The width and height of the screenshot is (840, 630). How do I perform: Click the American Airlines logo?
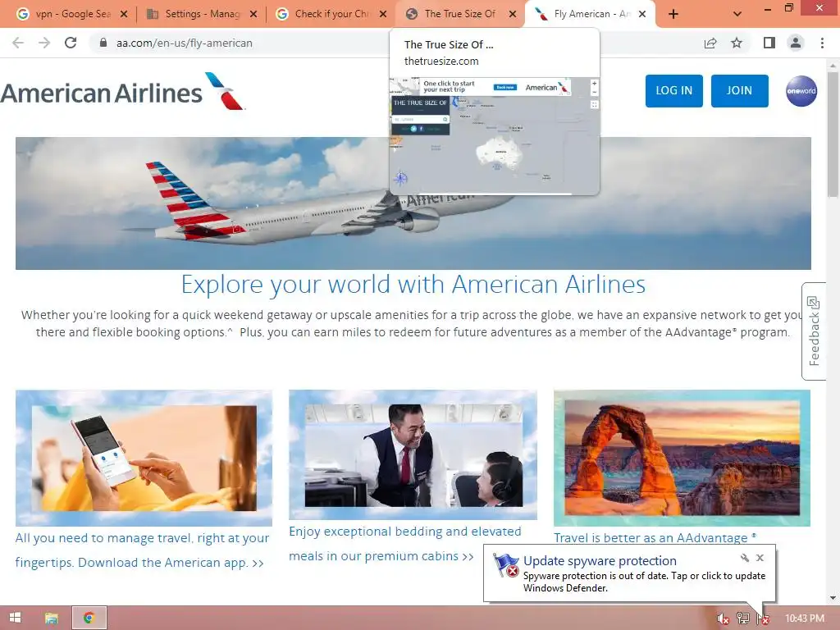coord(123,92)
